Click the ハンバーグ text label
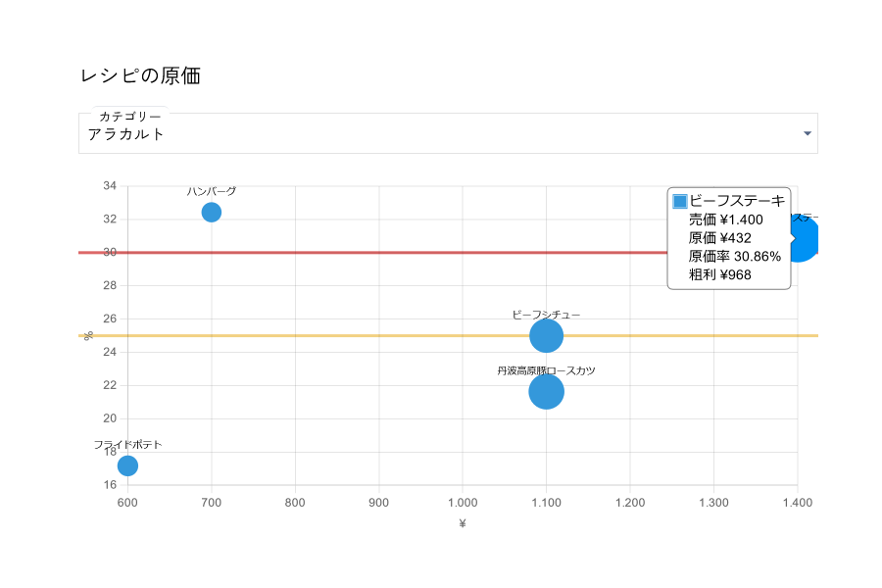This screenshot has width=882, height=588. 212,191
